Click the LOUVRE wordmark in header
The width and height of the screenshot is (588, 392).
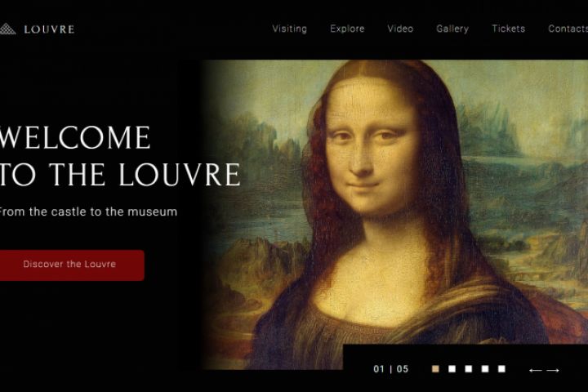click(x=49, y=29)
